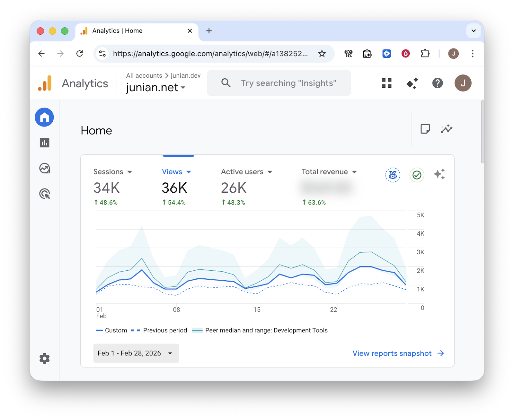The height and width of the screenshot is (420, 514).
Task: Open the site information icon in the address bar
Action: click(x=102, y=54)
